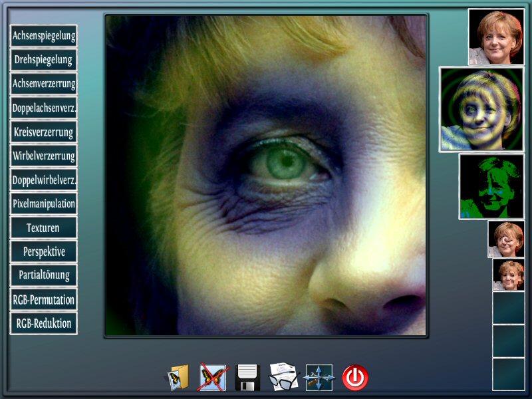The width and height of the screenshot is (532, 399).
Task: Open Pixelmanipulation option
Action: click(44, 203)
